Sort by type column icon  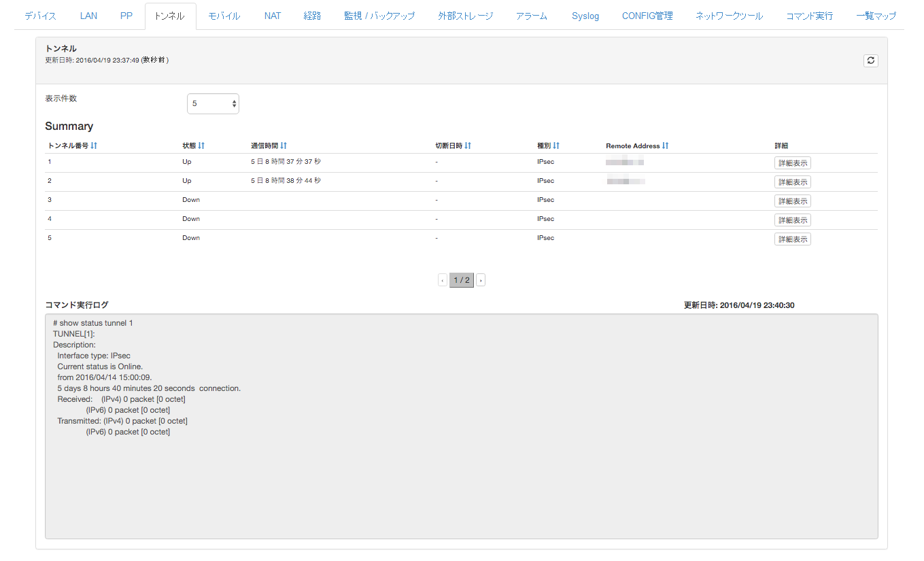coord(556,146)
